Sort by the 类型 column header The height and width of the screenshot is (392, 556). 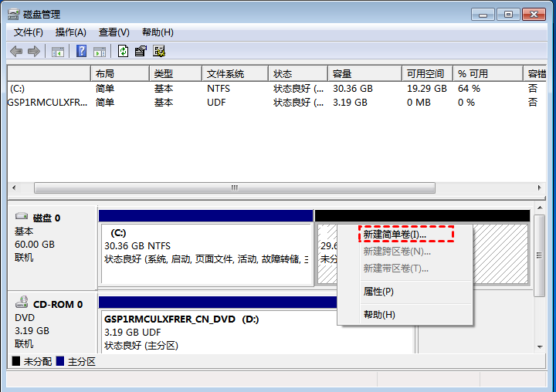point(175,74)
